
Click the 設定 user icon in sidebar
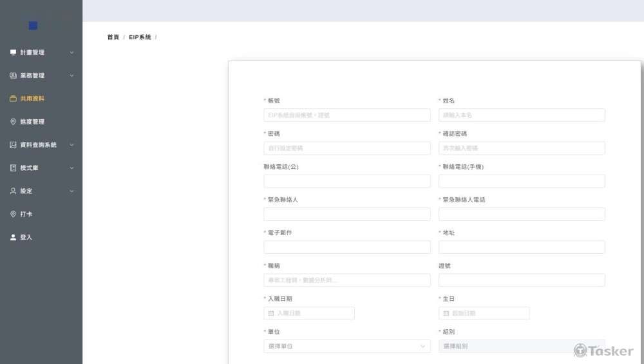pos(13,191)
